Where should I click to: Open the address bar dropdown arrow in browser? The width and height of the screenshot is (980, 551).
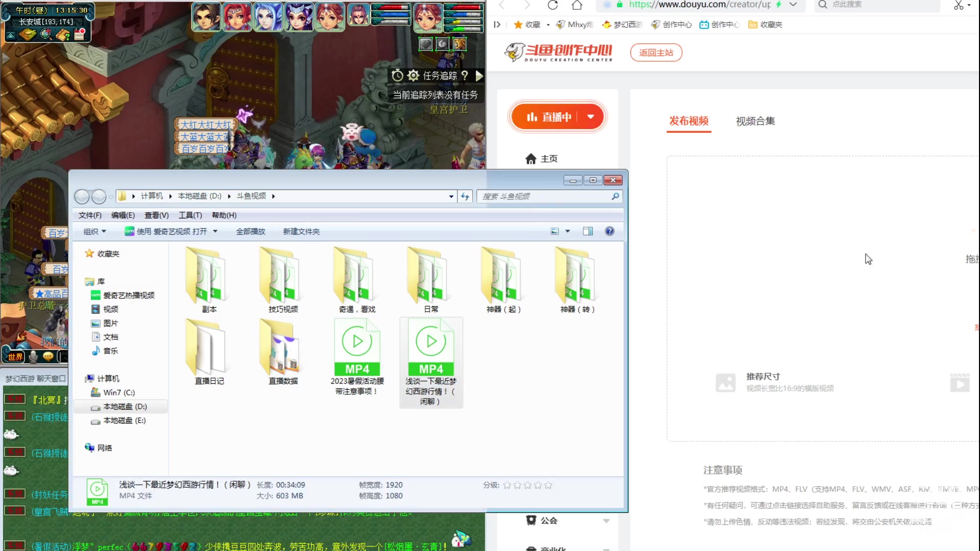click(793, 5)
